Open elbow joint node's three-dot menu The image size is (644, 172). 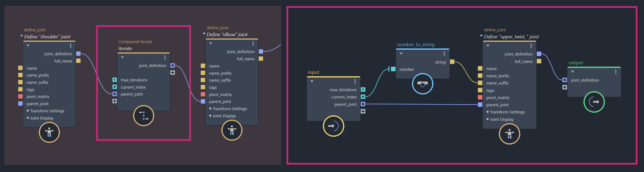pos(253,44)
